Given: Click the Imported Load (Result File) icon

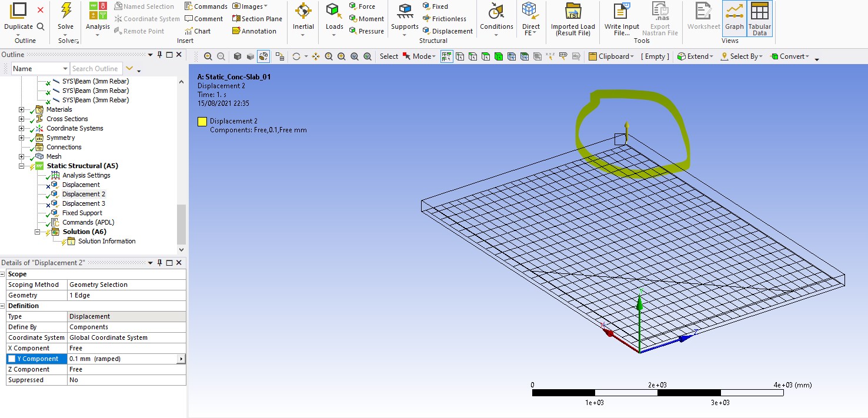Looking at the screenshot, I should (x=573, y=11).
